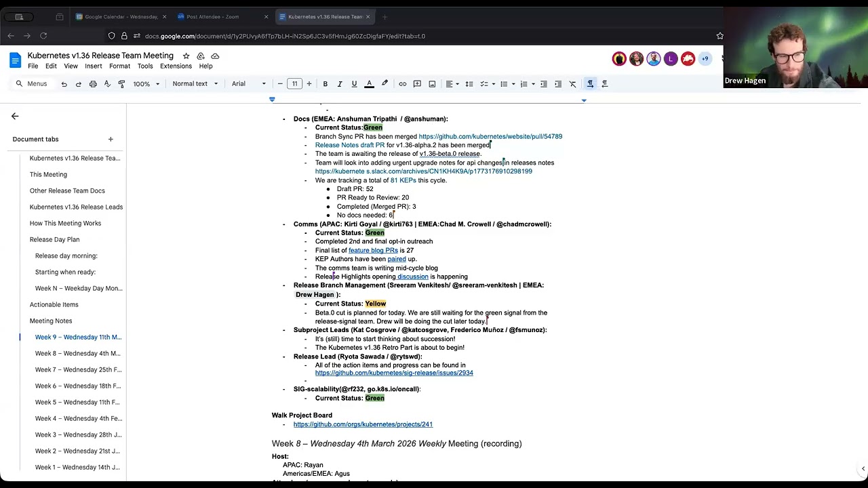Add a comment using toolbar icon
The height and width of the screenshot is (488, 868).
click(x=417, y=84)
